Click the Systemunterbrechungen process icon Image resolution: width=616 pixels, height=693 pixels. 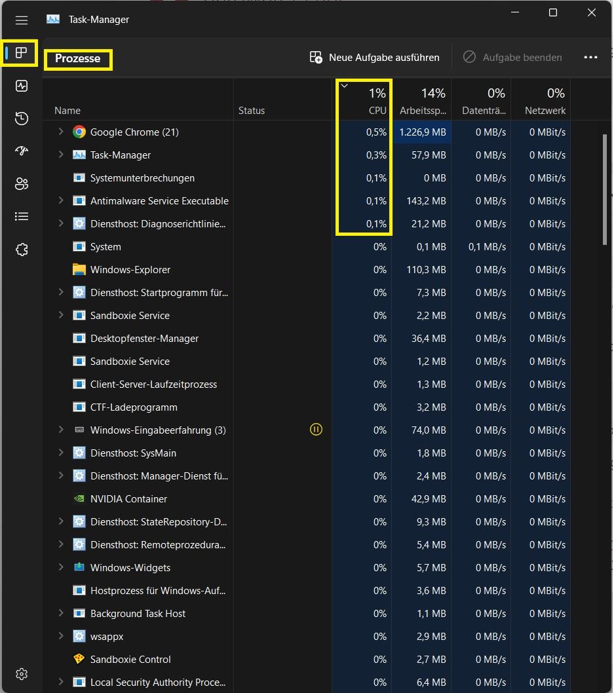[x=79, y=178]
